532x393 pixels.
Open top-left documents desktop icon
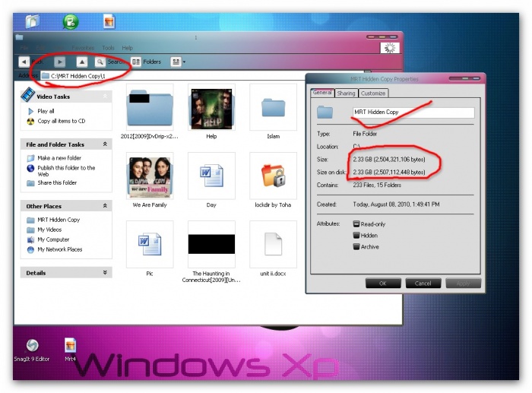(x=32, y=21)
